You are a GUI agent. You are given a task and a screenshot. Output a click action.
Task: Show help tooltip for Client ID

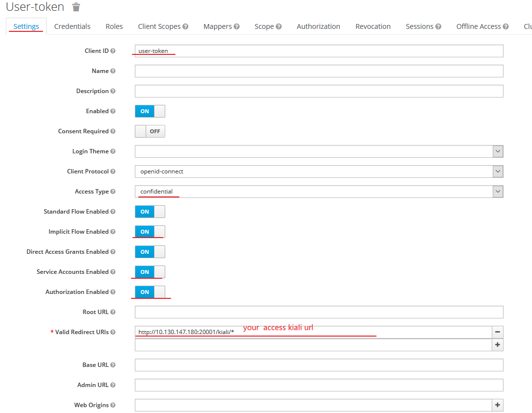point(113,51)
